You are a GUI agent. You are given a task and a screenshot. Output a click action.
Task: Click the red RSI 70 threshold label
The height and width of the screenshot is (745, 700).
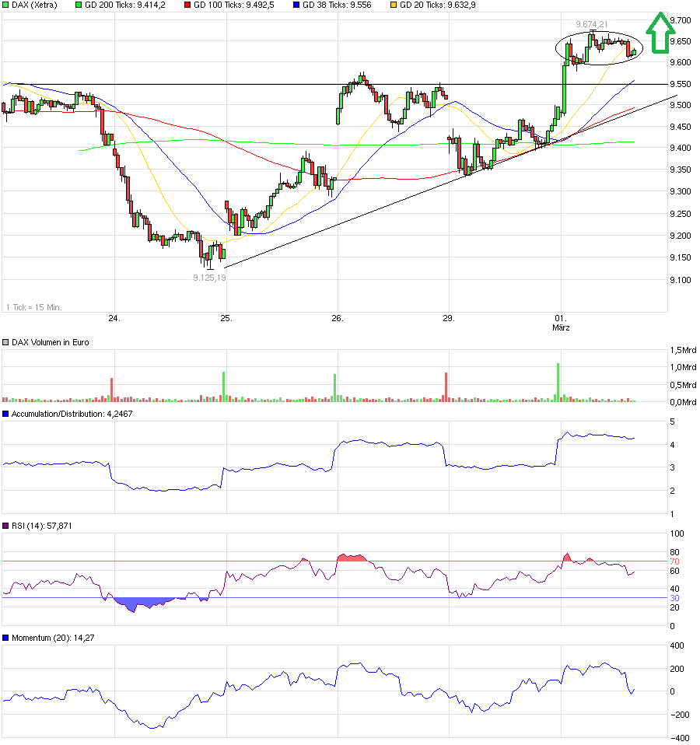pyautogui.click(x=674, y=561)
